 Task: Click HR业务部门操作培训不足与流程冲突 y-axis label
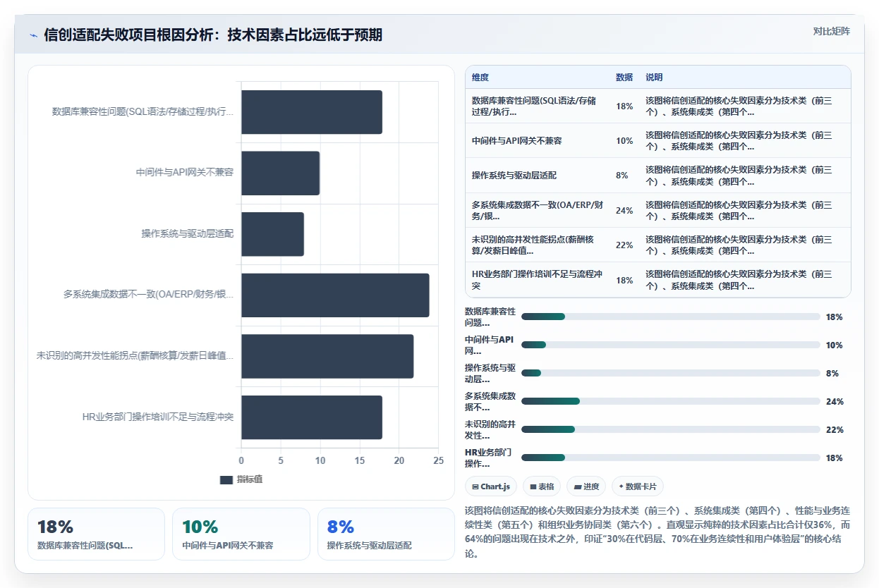(x=158, y=417)
